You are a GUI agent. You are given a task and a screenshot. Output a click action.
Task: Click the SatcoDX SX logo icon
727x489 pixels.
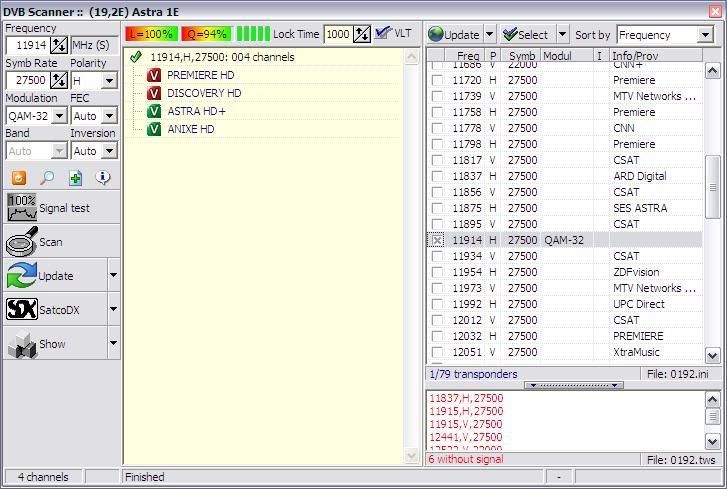pyautogui.click(x=22, y=309)
